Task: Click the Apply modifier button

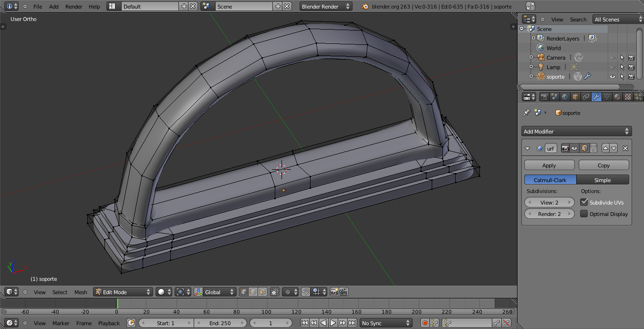Action: tap(549, 165)
